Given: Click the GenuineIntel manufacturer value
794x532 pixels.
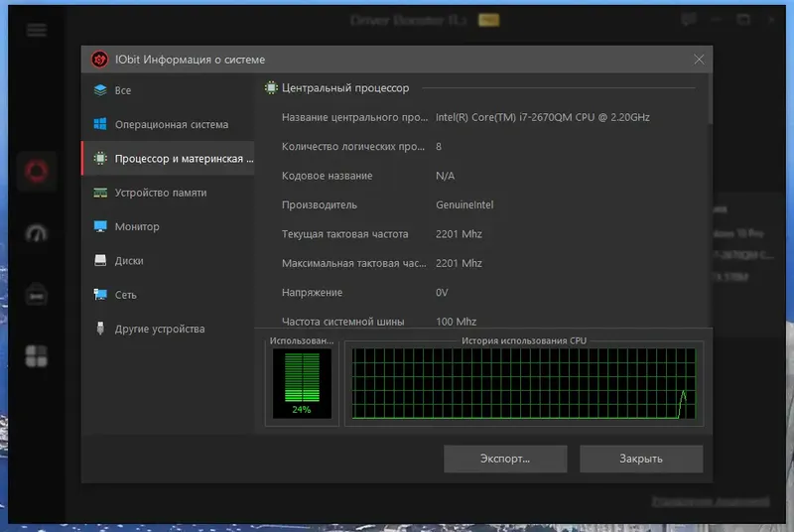Looking at the screenshot, I should 464,204.
